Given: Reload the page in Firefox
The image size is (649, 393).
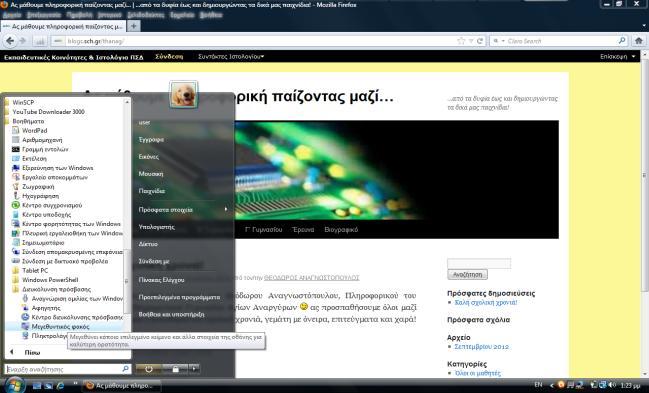Looking at the screenshot, I should [x=480, y=41].
